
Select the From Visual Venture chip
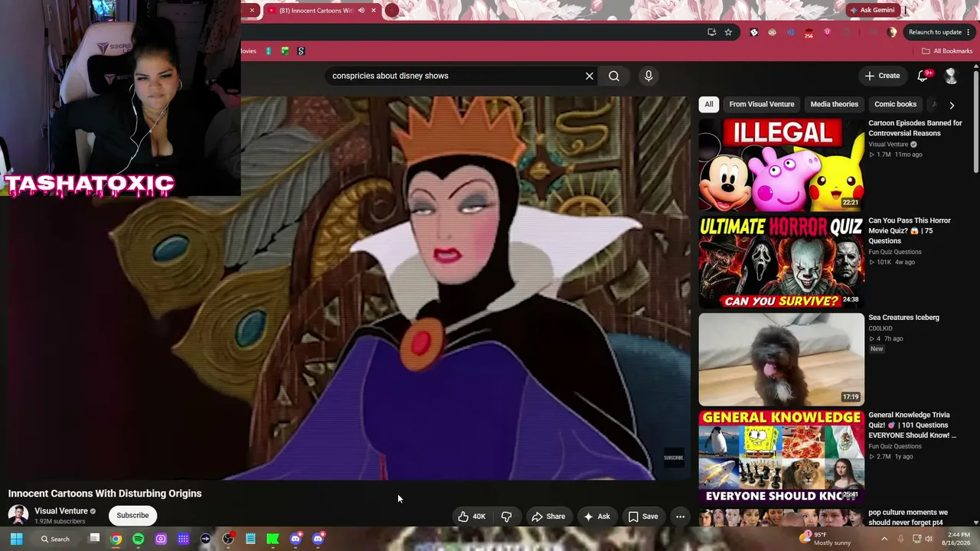[762, 104]
